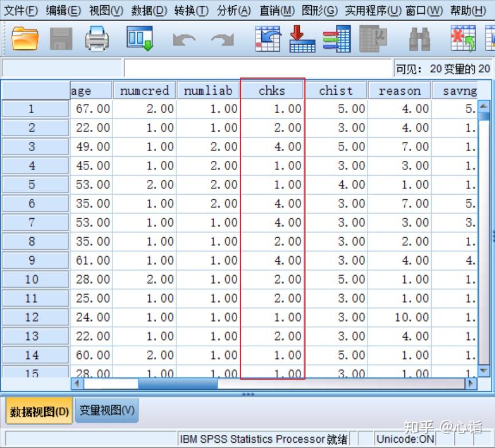495x448 pixels.
Task: Switch to the 变量视图(V) tab
Action: coord(107,410)
